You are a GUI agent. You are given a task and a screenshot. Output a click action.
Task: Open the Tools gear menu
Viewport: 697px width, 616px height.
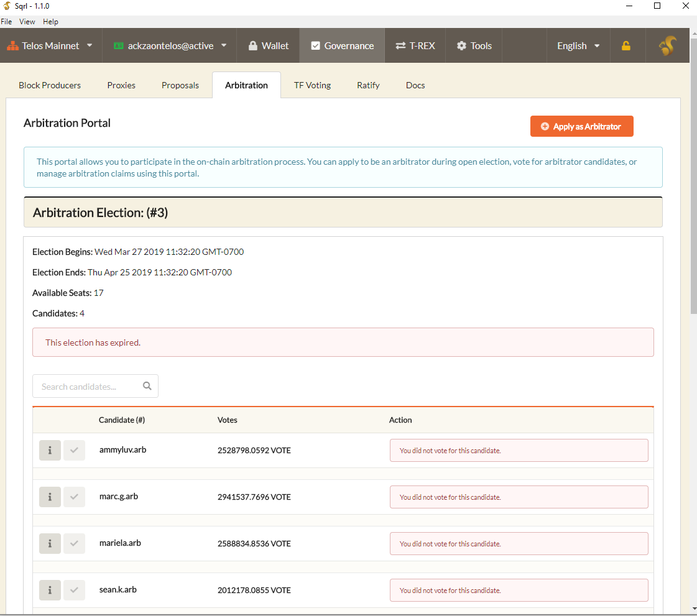[x=474, y=46]
